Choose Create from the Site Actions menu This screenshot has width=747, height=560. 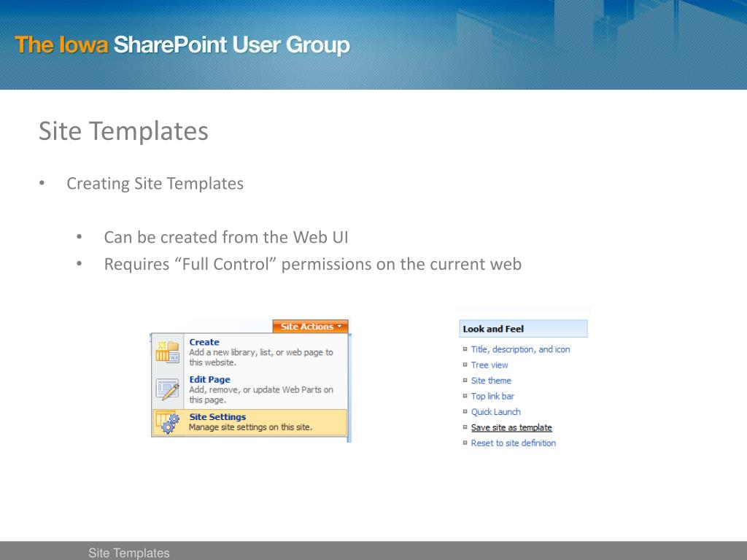[x=249, y=352]
